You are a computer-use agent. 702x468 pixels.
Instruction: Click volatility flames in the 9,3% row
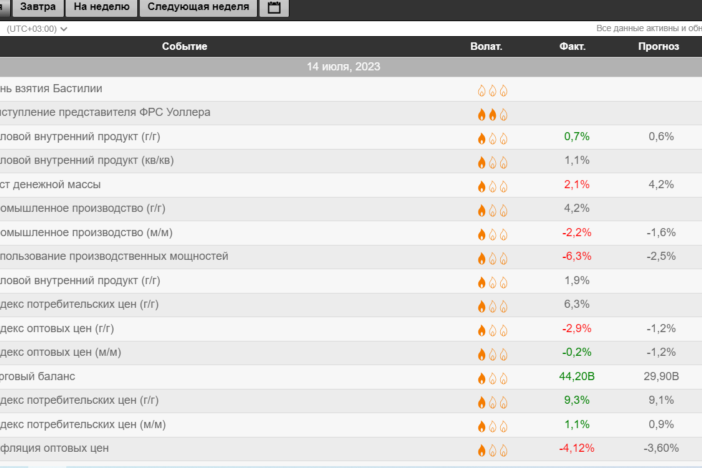(492, 403)
